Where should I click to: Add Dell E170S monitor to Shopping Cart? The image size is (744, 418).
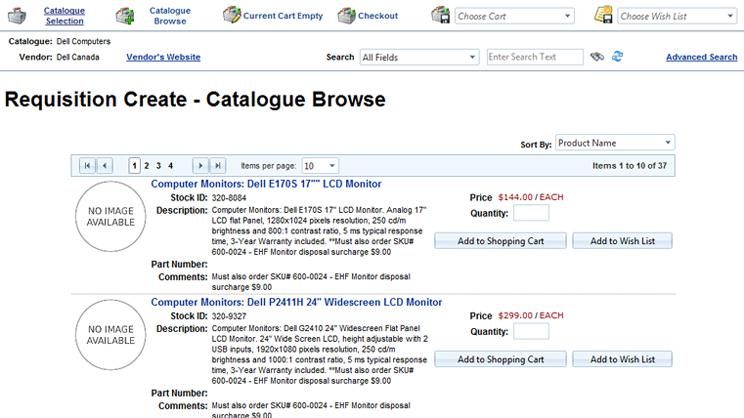(500, 241)
